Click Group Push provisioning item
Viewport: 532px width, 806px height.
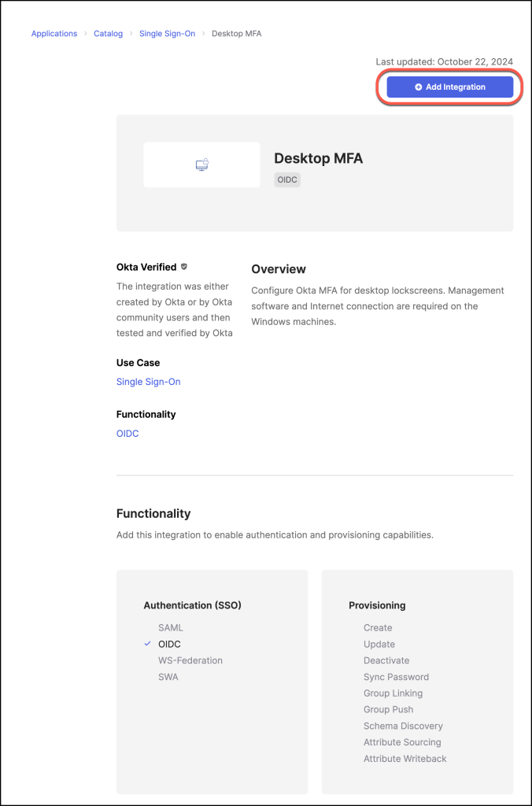[x=388, y=709]
